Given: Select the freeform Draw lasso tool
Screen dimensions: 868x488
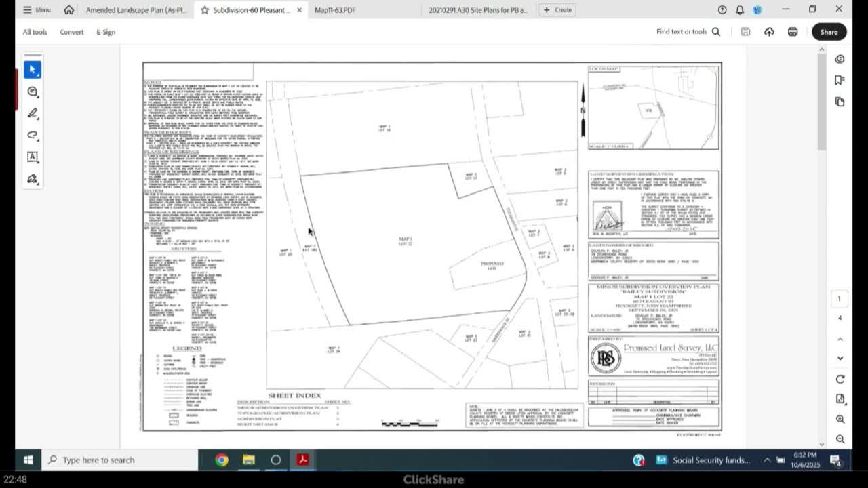Looking at the screenshot, I should (33, 135).
